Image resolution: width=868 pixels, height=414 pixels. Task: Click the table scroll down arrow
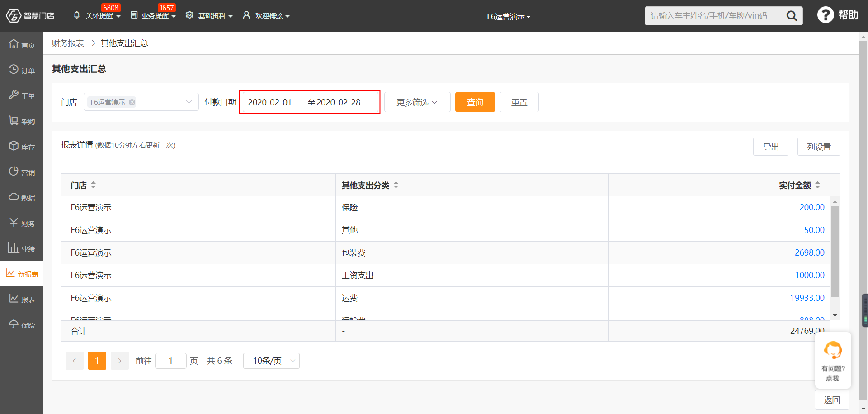point(835,315)
